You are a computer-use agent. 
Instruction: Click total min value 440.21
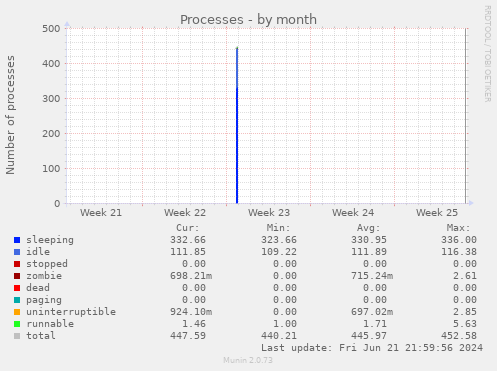(279, 336)
